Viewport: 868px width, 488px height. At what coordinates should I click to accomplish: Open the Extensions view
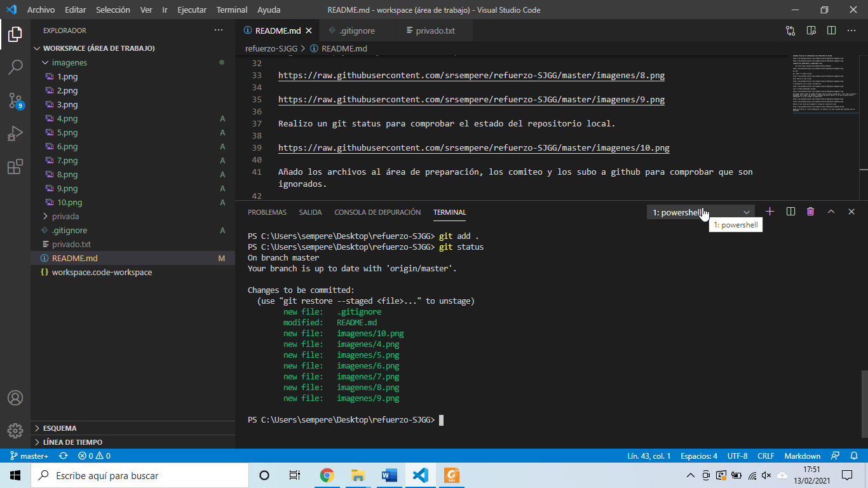click(x=15, y=167)
